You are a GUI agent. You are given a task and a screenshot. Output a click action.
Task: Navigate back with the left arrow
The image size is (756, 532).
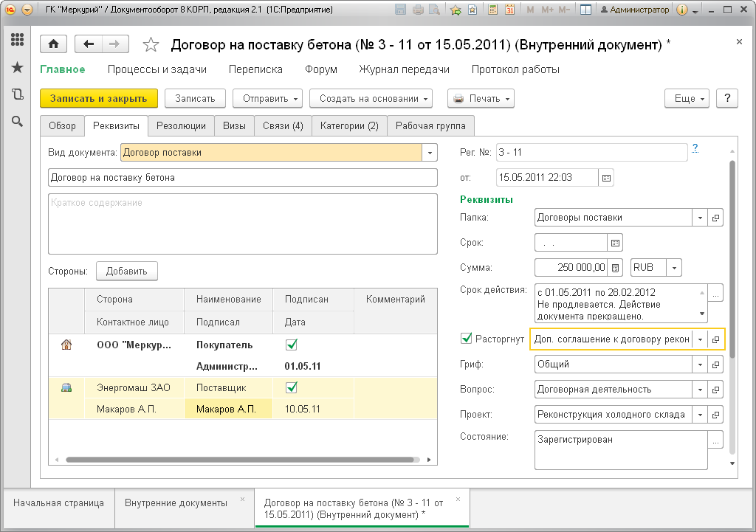pos(89,44)
